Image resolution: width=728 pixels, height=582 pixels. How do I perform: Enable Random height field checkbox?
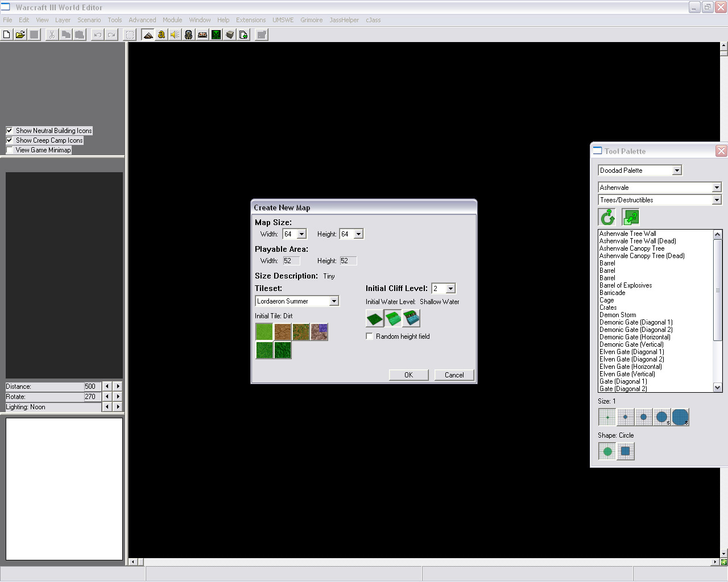point(370,336)
